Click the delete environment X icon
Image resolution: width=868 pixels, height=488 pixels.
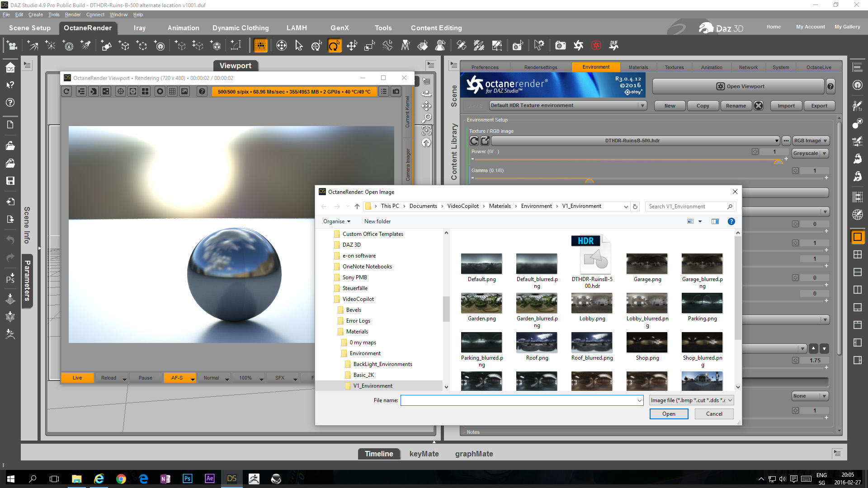[x=759, y=106]
